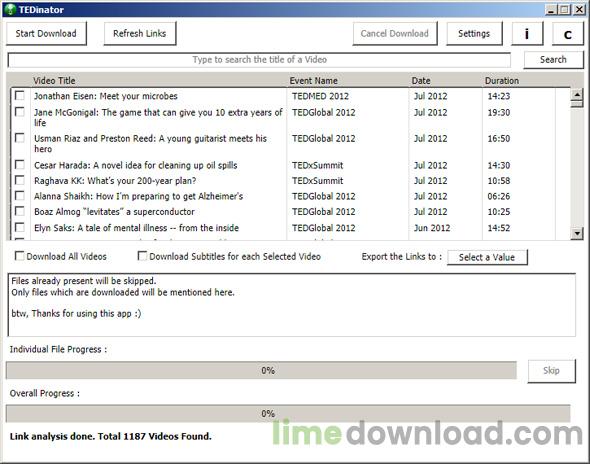Click the list scrollbar up arrow
The image size is (590, 464).
pos(577,94)
